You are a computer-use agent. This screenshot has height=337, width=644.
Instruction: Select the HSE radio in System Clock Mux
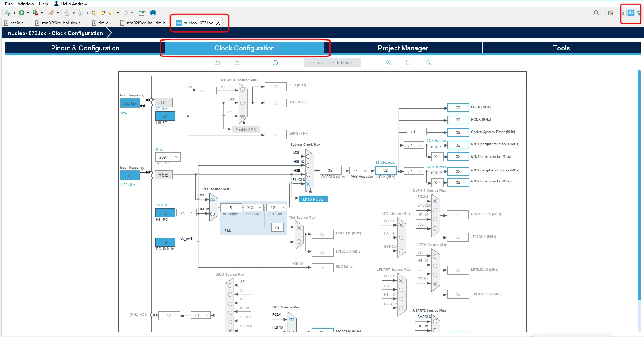(x=308, y=175)
